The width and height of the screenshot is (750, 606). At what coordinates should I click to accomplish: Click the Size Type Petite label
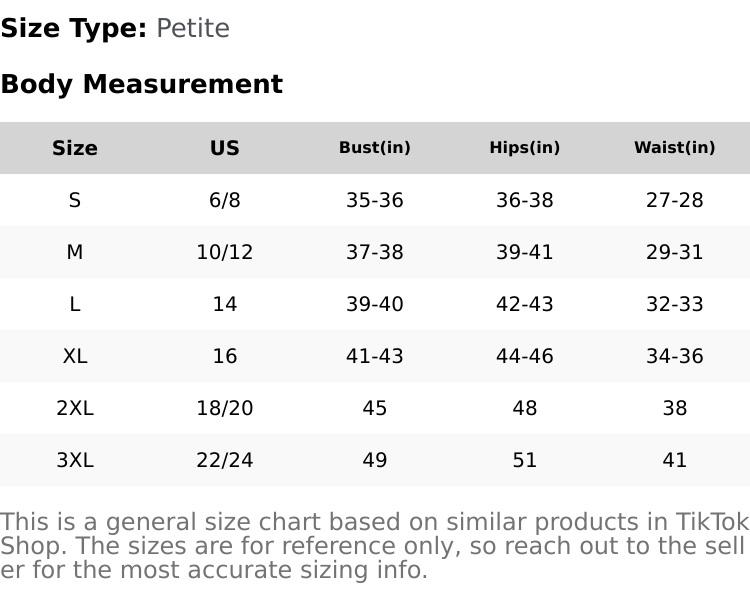[115, 28]
